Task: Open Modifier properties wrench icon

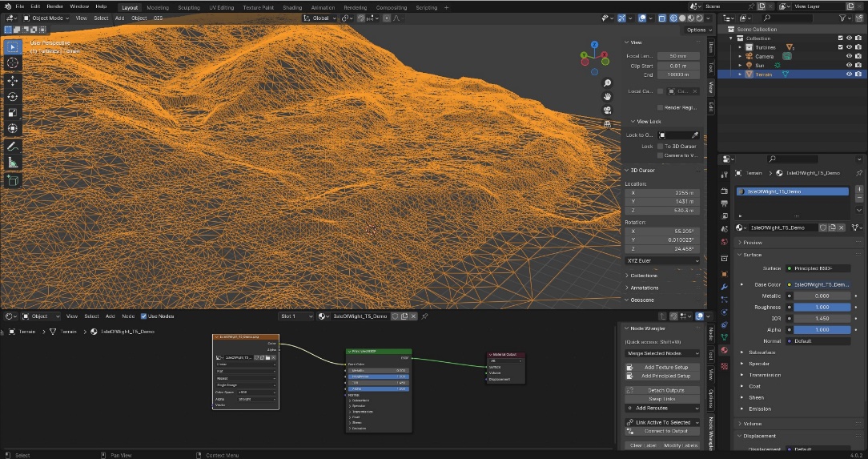Action: coord(725,287)
